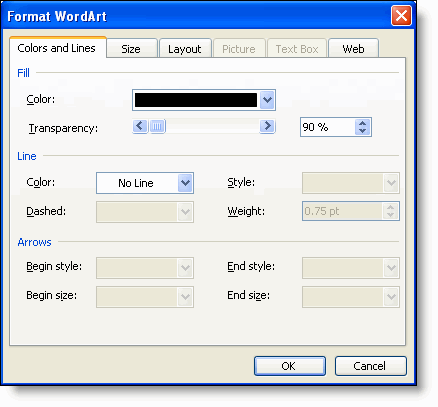The height and width of the screenshot is (407, 438).
Task: Switch to the Size tab
Action: (131, 49)
